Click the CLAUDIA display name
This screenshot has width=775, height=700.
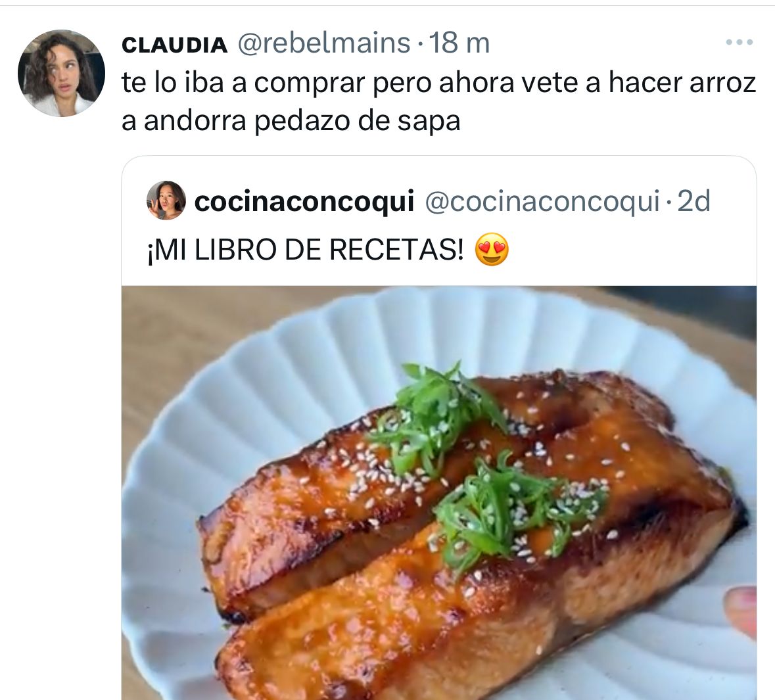point(174,45)
